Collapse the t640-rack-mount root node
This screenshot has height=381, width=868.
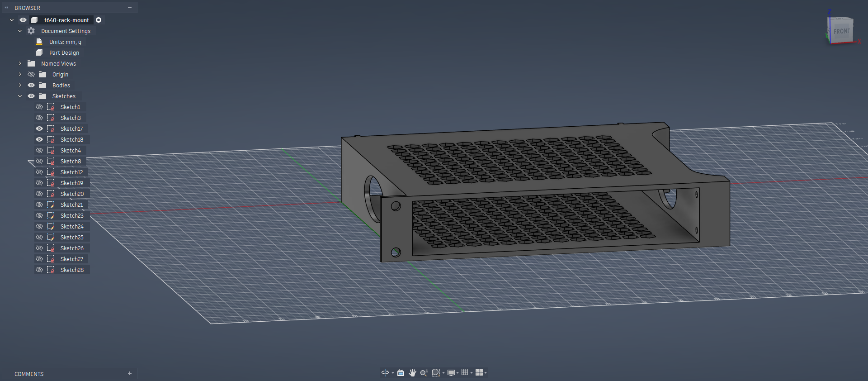click(x=12, y=20)
